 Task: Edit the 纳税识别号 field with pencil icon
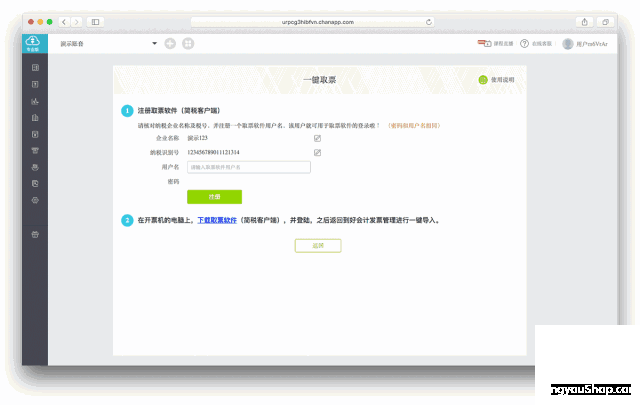pyautogui.click(x=317, y=153)
